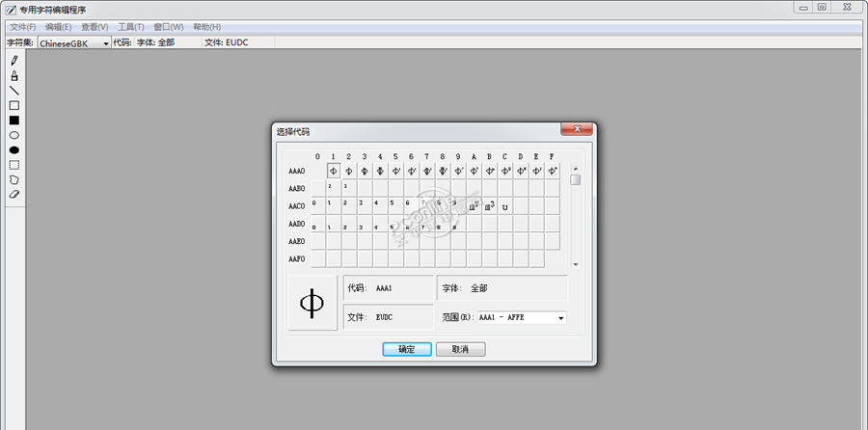
Task: Select digit 9 cell in row AAD0
Action: pyautogui.click(x=458, y=224)
